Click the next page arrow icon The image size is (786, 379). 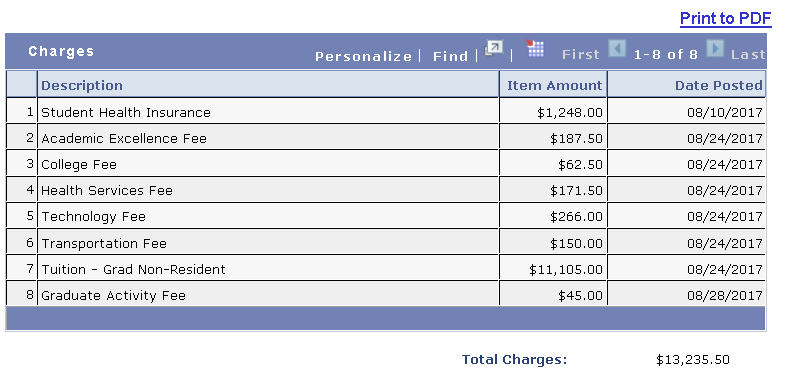[x=715, y=49]
